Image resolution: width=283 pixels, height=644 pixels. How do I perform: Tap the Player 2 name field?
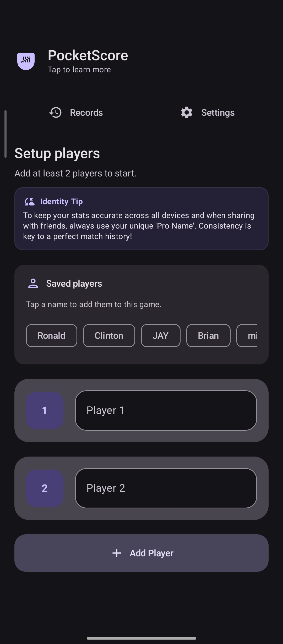tap(166, 488)
